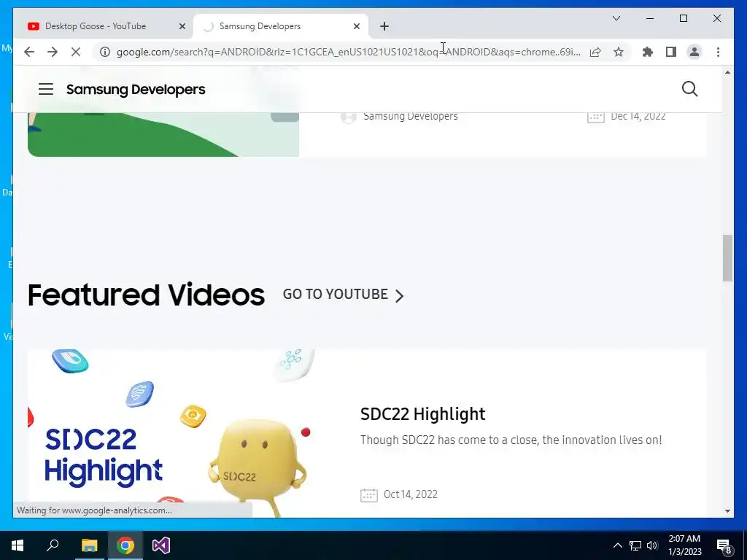The width and height of the screenshot is (747, 560).
Task: Click the Oct 14, 2022 date text
Action: tap(410, 494)
